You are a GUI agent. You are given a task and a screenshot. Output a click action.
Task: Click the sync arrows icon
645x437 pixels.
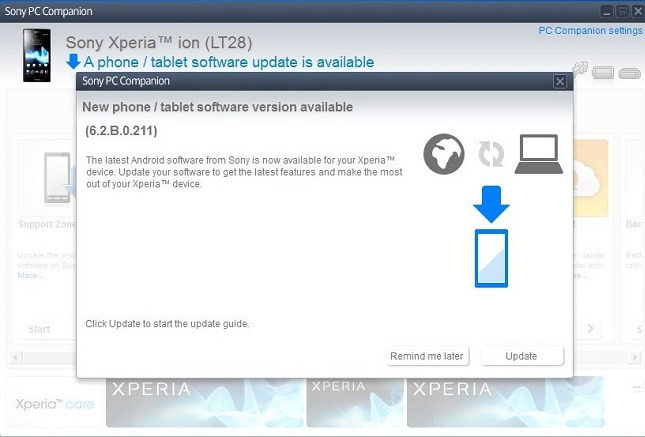pos(491,154)
